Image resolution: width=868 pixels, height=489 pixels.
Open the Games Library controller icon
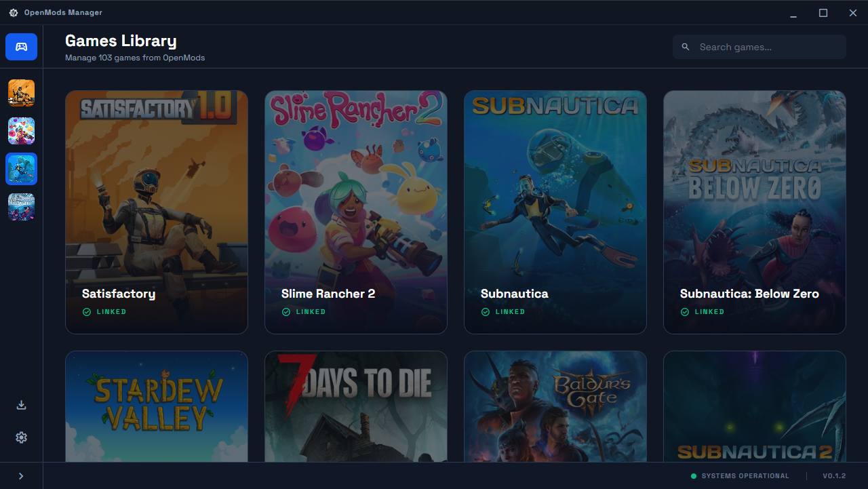[21, 47]
